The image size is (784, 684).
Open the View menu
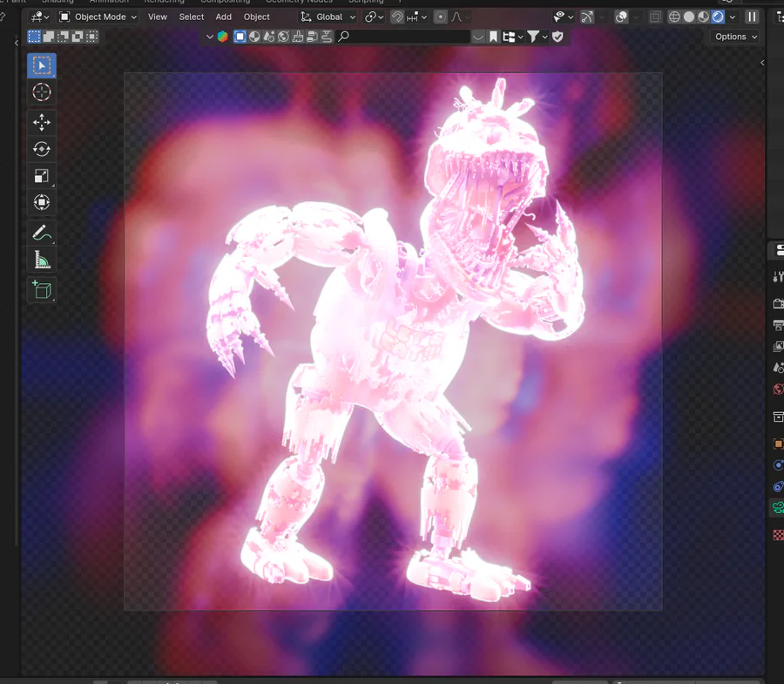pyautogui.click(x=158, y=17)
